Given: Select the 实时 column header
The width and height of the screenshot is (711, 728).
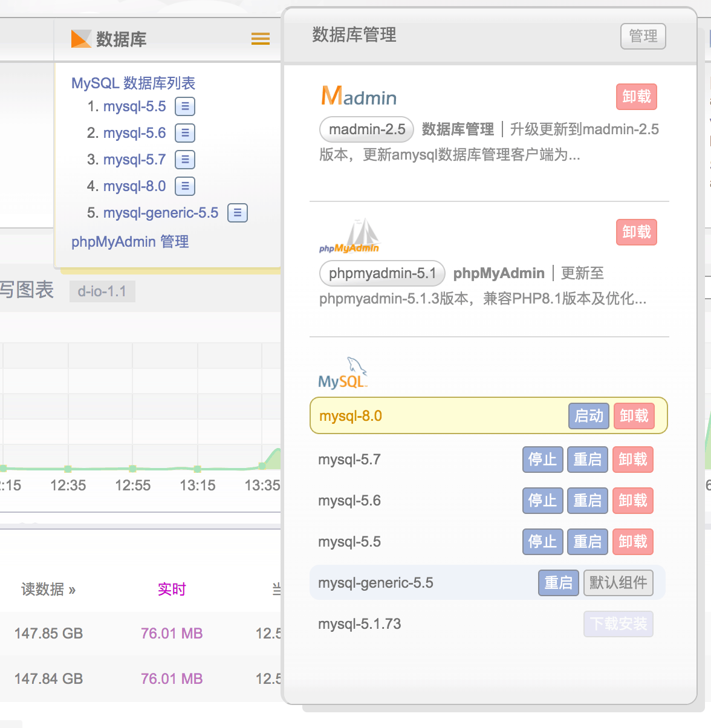Looking at the screenshot, I should click(x=172, y=590).
